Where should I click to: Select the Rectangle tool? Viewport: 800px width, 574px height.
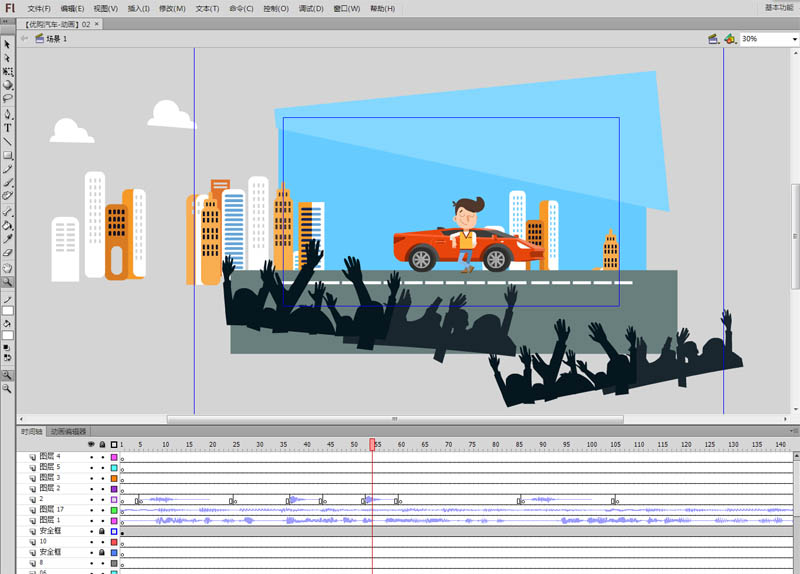click(8, 156)
